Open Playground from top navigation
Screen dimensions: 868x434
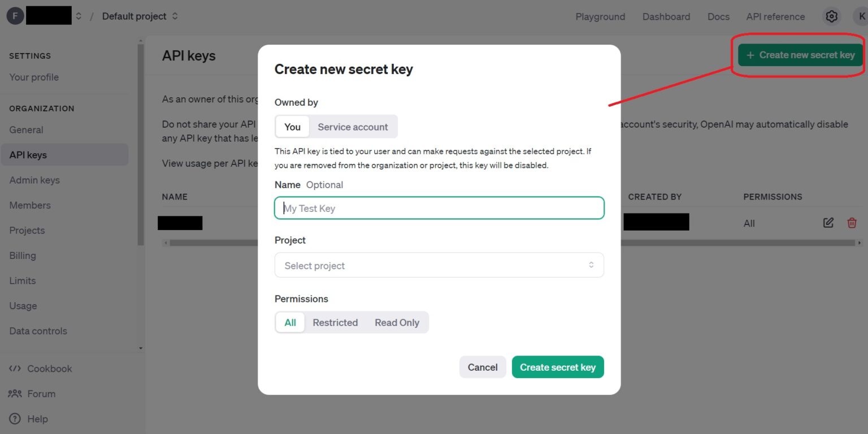tap(600, 16)
